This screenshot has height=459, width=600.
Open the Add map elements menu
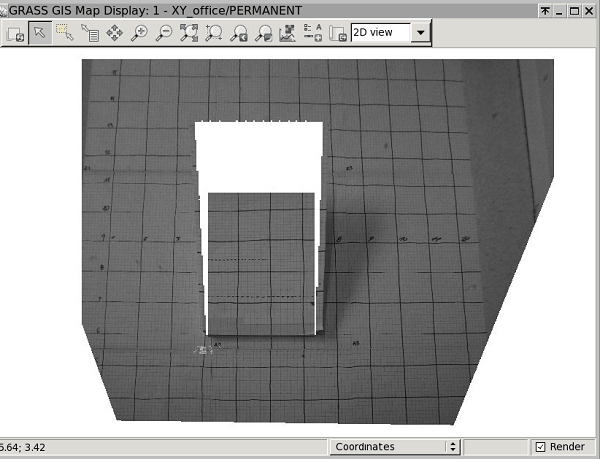[x=312, y=33]
